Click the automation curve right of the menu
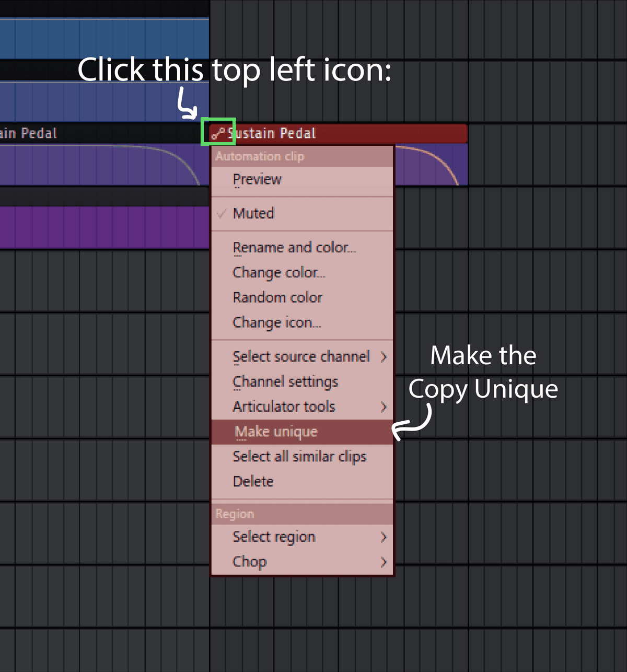The height and width of the screenshot is (672, 627). coord(431,165)
